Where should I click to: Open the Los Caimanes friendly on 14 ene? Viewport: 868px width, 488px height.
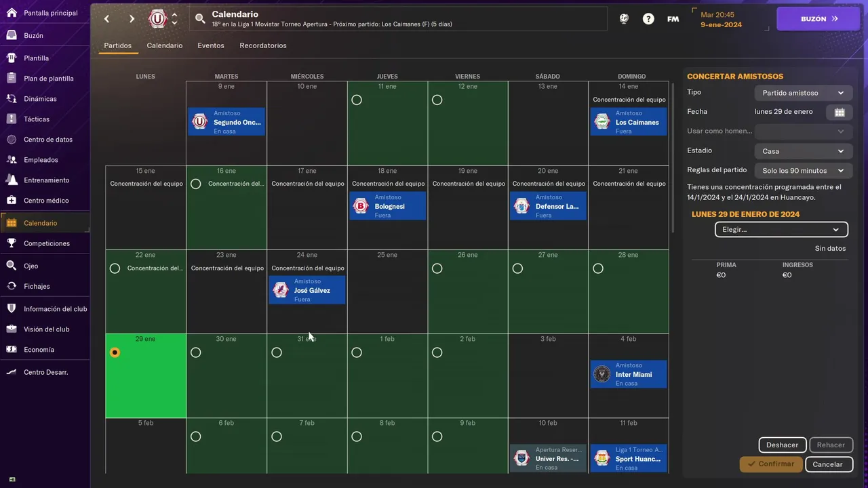(629, 122)
